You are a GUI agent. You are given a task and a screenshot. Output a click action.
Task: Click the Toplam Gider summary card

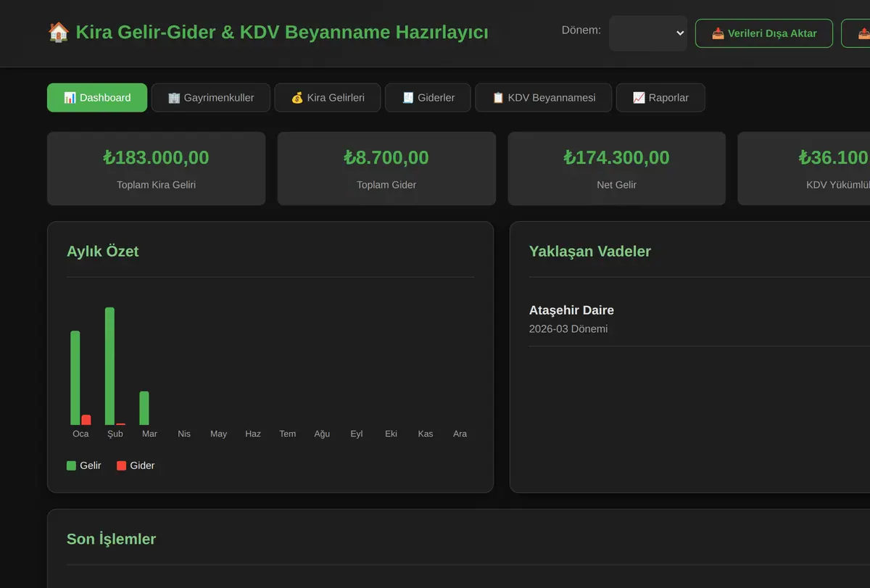coord(386,169)
